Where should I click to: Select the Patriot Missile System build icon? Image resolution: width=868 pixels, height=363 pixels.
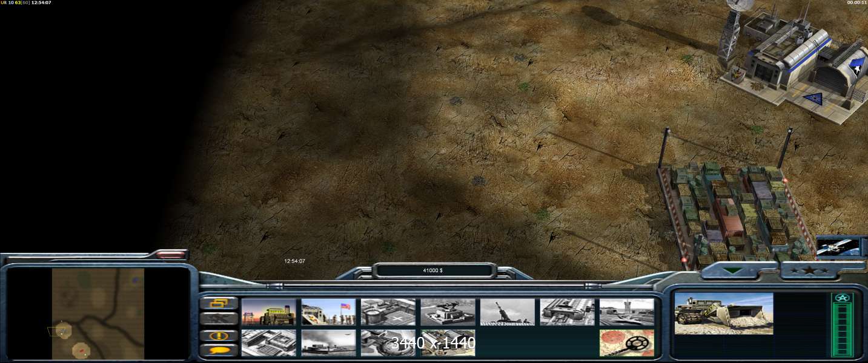(448, 312)
